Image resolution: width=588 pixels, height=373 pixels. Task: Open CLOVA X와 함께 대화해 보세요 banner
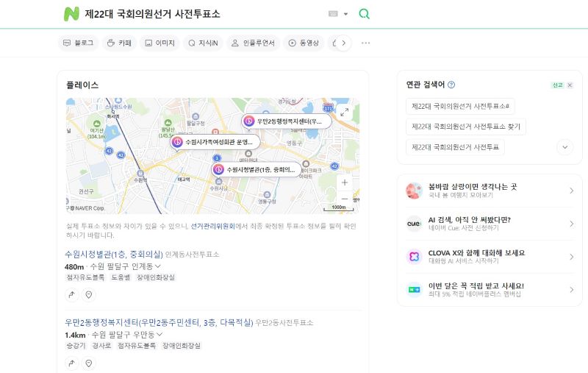click(x=490, y=257)
